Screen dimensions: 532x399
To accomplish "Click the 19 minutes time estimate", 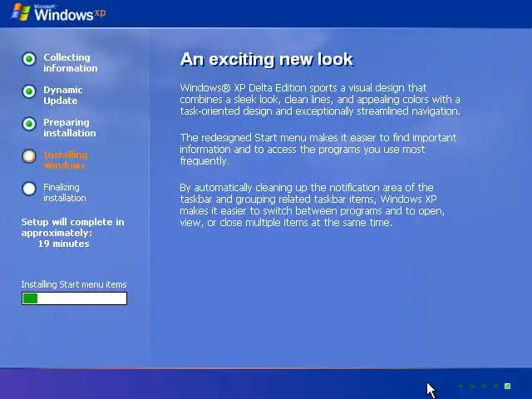I will (63, 244).
